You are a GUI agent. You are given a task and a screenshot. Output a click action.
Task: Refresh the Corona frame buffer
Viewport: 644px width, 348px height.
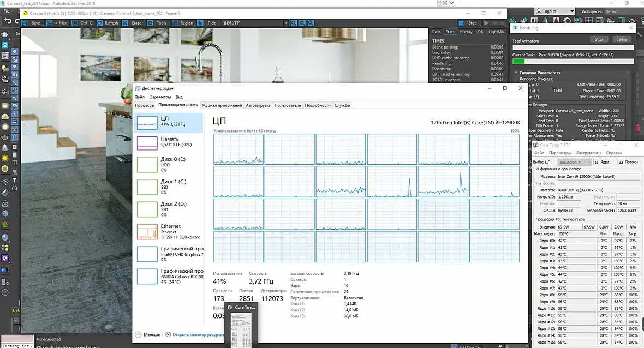point(108,23)
